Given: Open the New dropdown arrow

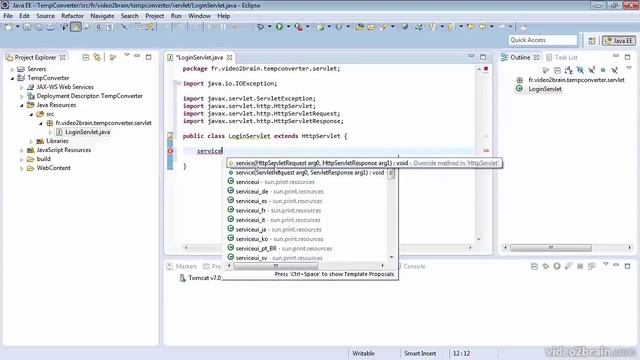Looking at the screenshot, I should [x=17, y=27].
